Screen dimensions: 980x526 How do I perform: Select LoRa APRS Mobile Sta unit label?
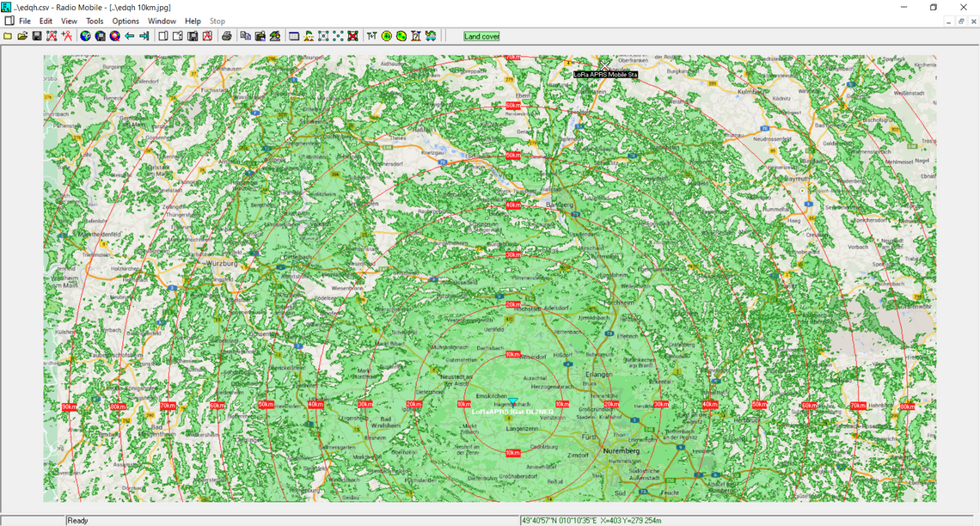605,74
